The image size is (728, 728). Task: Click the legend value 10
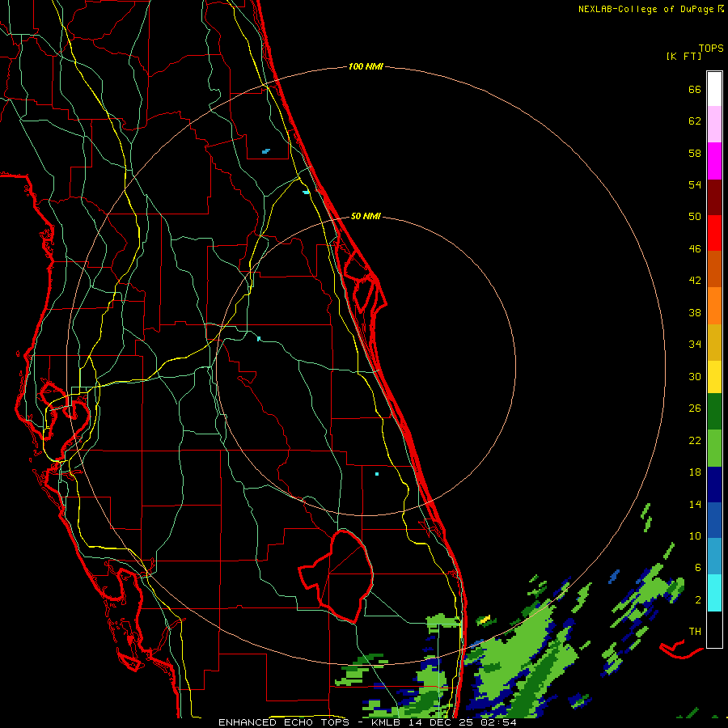[695, 535]
